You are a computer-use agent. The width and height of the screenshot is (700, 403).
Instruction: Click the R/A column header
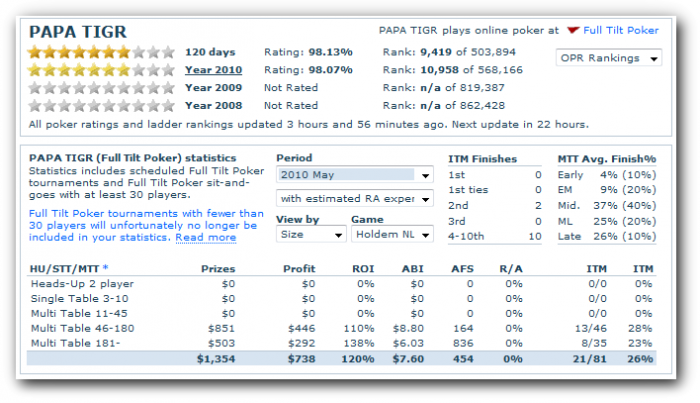[x=511, y=269]
